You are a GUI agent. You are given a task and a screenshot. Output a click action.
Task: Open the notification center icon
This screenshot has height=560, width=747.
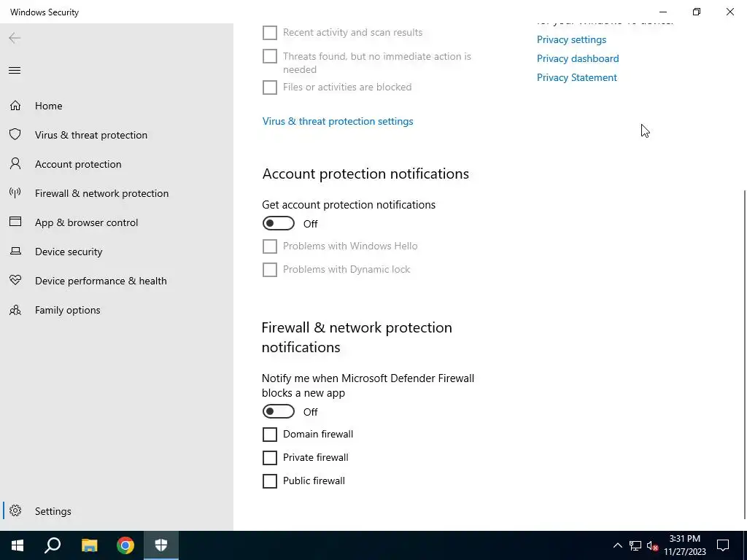click(723, 545)
